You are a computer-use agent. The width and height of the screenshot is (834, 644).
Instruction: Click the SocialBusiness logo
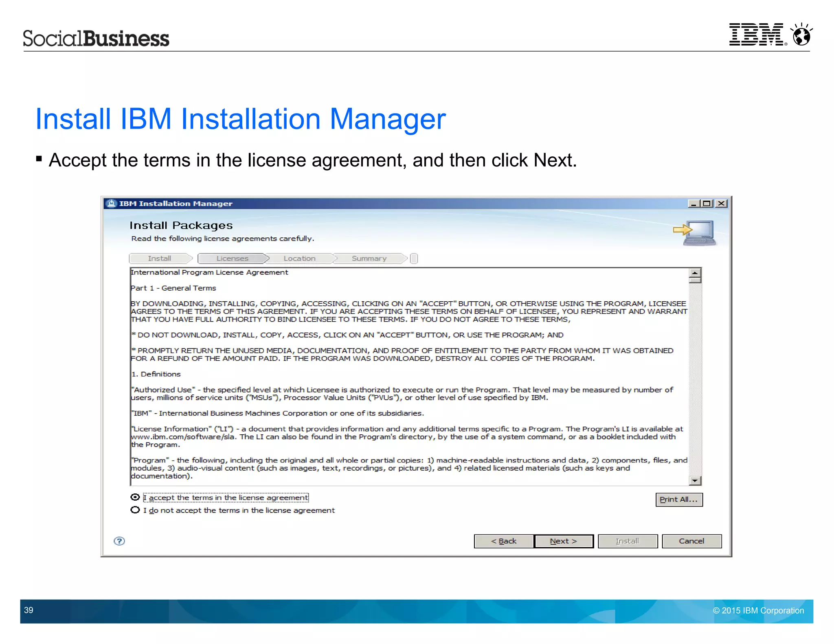click(96, 38)
